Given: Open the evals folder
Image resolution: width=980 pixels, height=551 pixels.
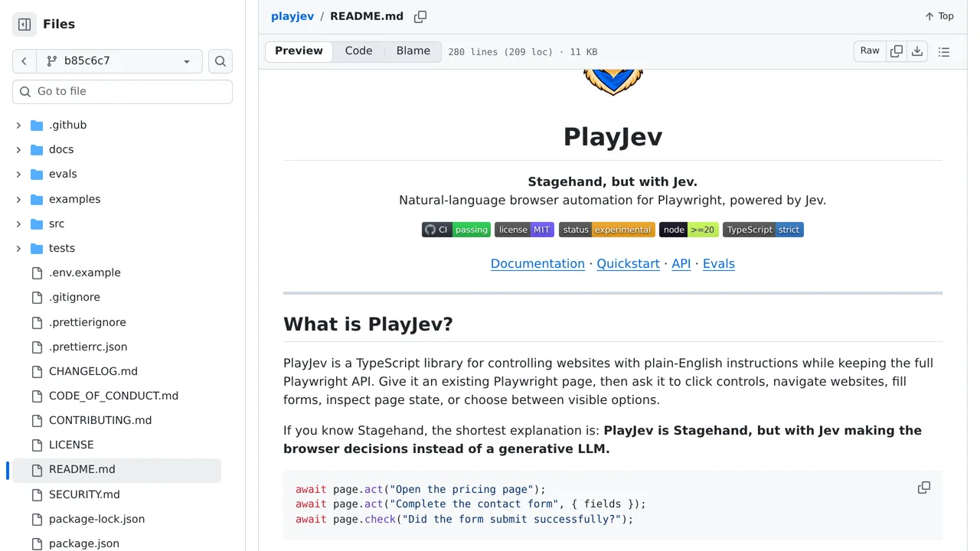Looking at the screenshot, I should coord(63,174).
